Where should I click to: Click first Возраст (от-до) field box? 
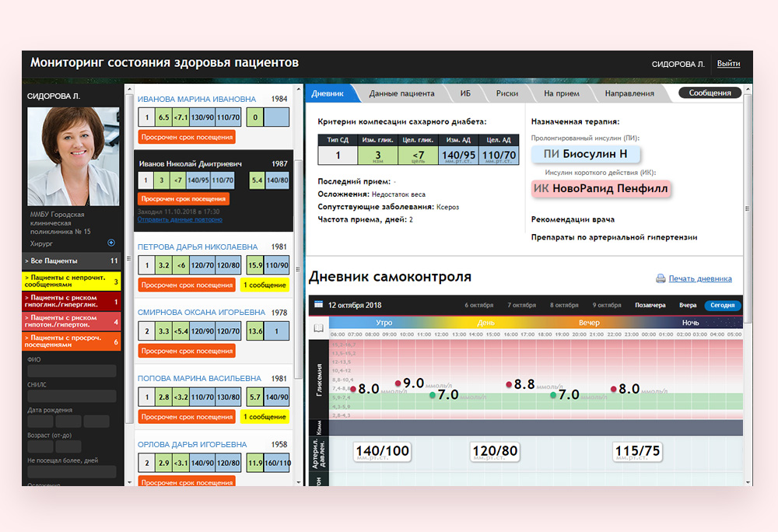point(40,446)
